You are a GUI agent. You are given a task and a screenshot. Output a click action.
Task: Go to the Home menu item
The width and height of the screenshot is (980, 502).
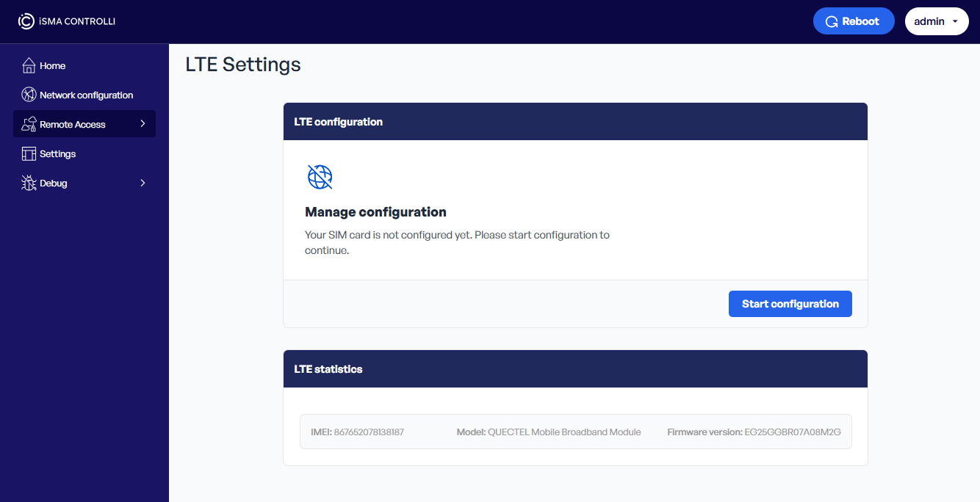(53, 66)
